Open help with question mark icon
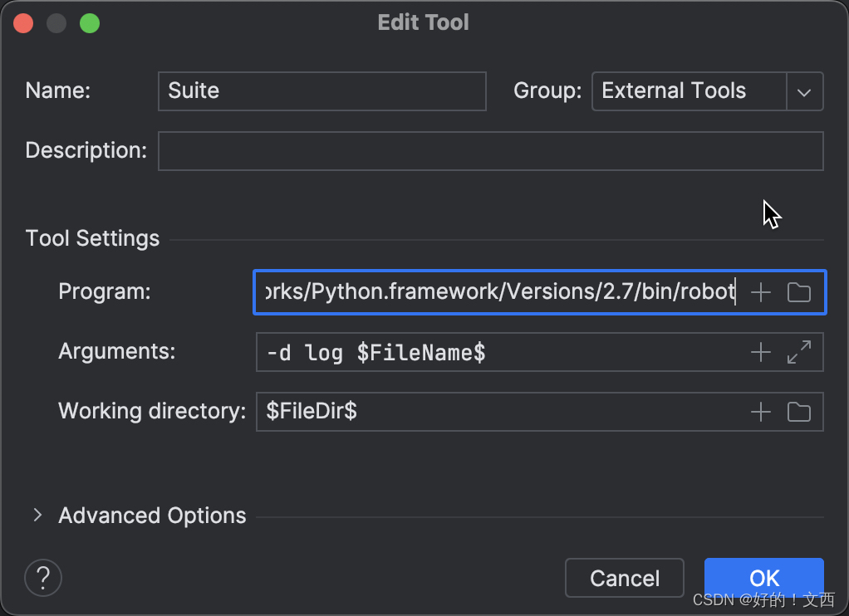 pyautogui.click(x=43, y=578)
